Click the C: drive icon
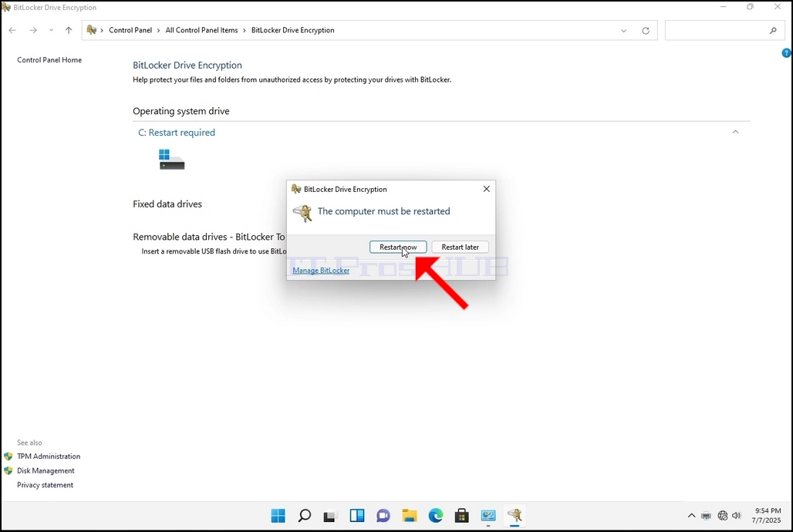This screenshot has width=793, height=532. pos(171,160)
